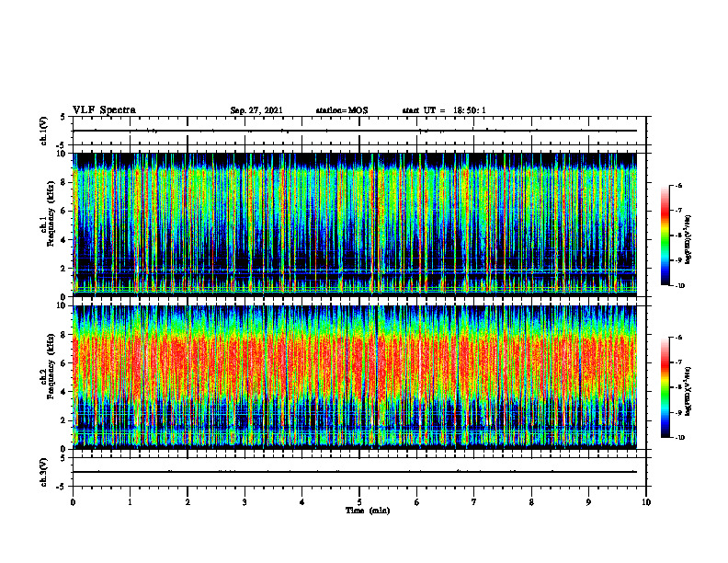Click the "0" tick on time axis
This screenshot has width=728, height=563.
tap(73, 502)
